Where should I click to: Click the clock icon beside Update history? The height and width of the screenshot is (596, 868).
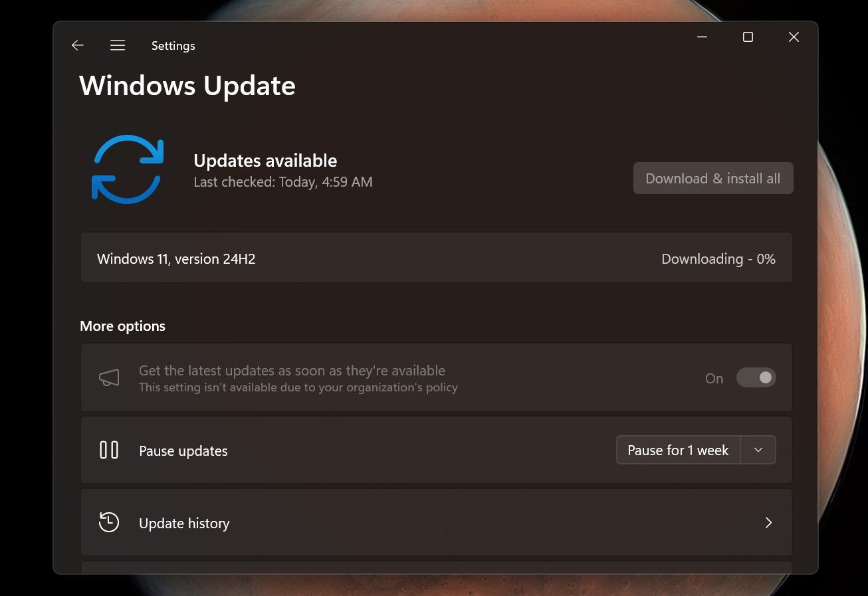click(x=109, y=523)
